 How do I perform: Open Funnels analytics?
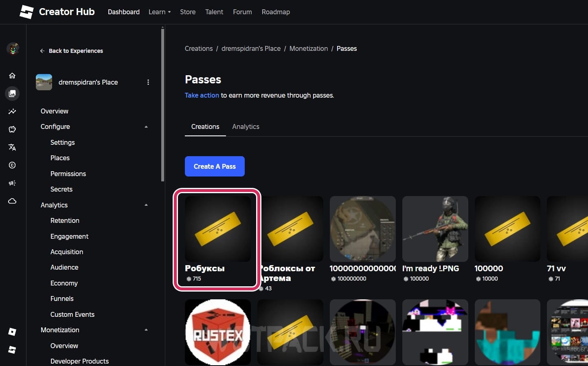62,298
